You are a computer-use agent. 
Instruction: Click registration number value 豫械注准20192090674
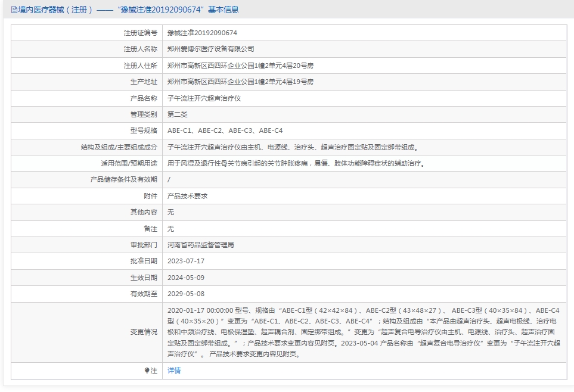(x=206, y=33)
